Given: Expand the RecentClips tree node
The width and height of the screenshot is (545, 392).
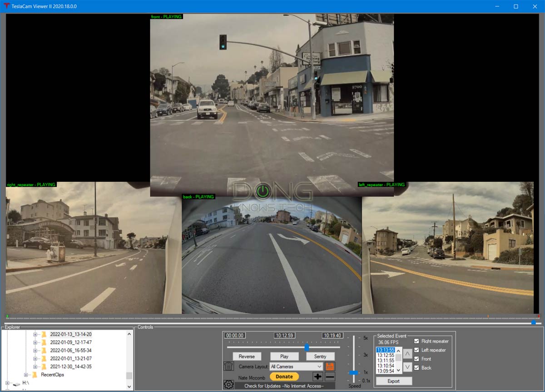Looking at the screenshot, I should tap(26, 375).
